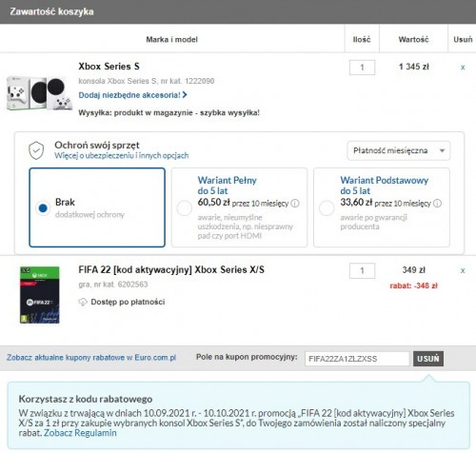
Task: Click the download icon beside Dostęp po płatności
Action: tap(83, 302)
